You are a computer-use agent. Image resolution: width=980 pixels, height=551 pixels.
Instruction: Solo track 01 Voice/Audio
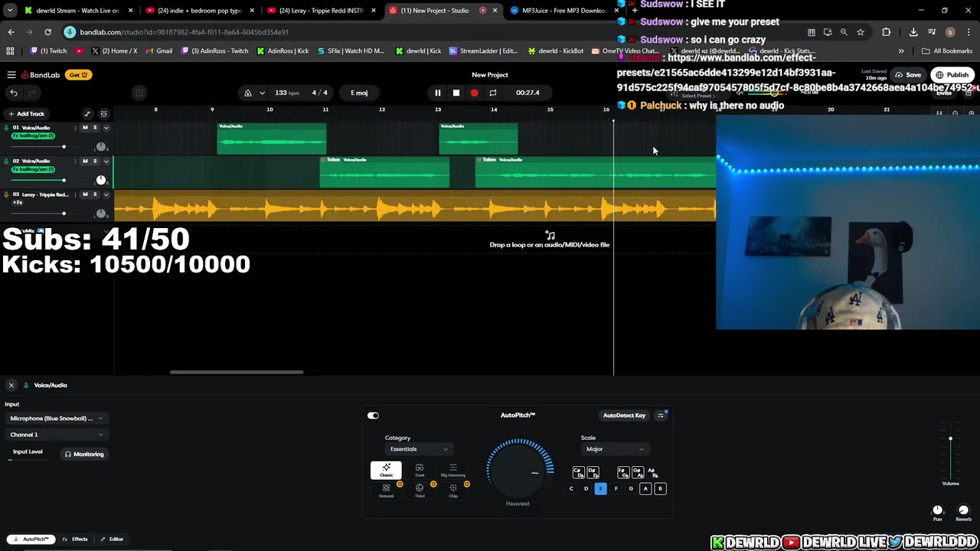(95, 128)
